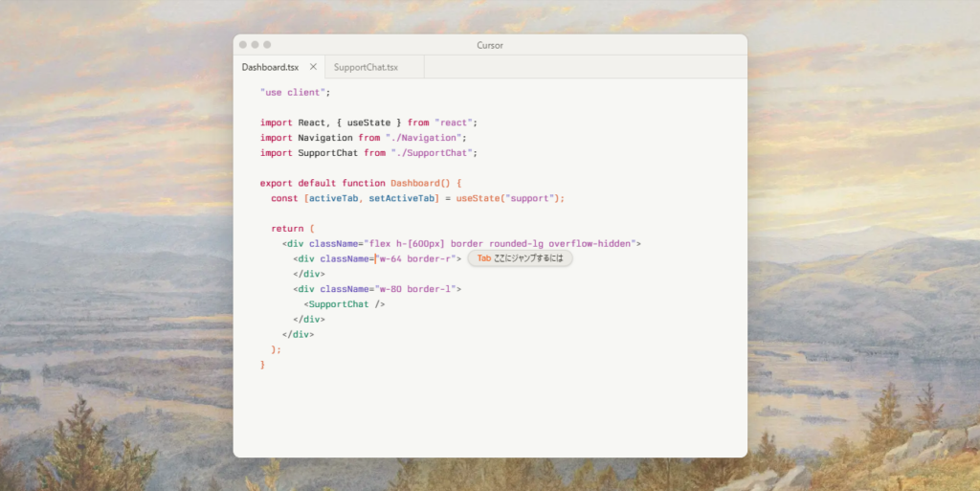980x491 pixels.
Task: Click useState("support") call
Action: (x=507, y=199)
